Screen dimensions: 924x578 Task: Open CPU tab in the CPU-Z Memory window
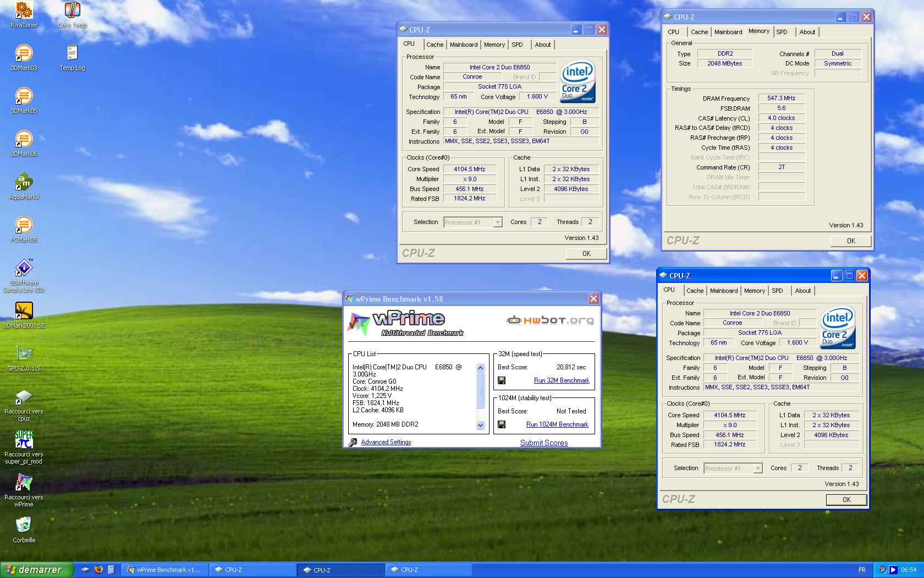click(x=674, y=32)
